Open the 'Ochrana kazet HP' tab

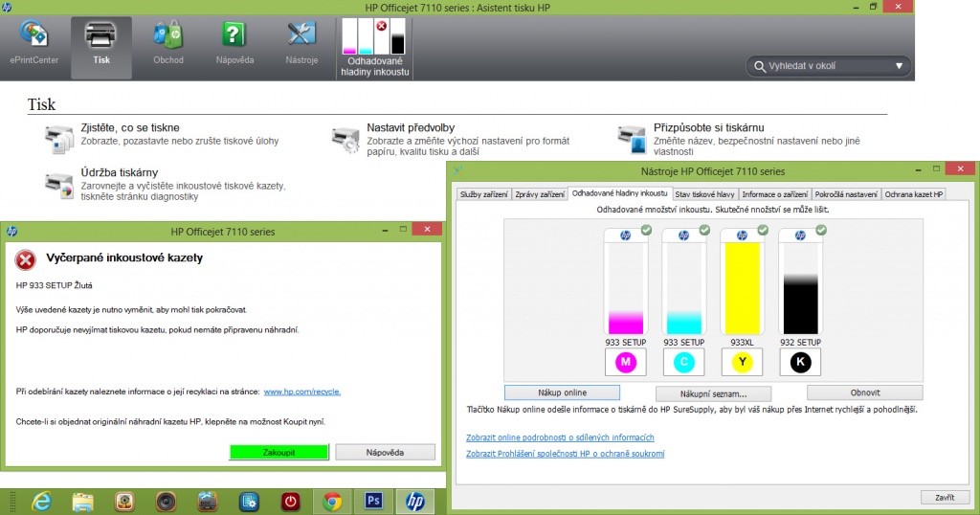tap(913, 194)
